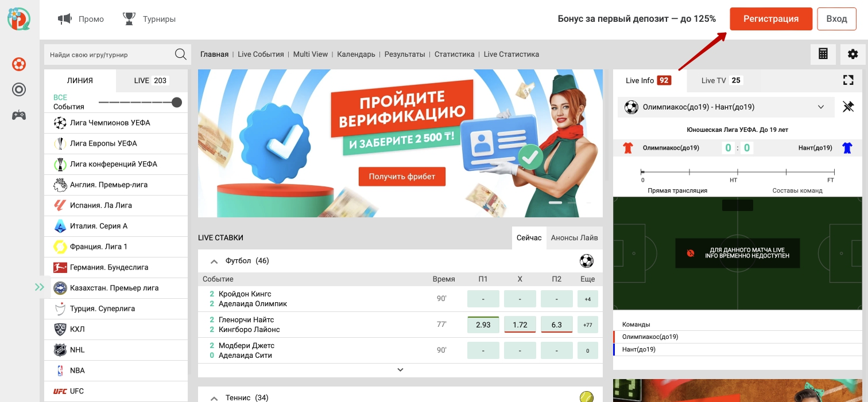868x402 pixels.
Task: Open +4 more markets for Кройдон Кингс
Action: pyautogui.click(x=587, y=299)
